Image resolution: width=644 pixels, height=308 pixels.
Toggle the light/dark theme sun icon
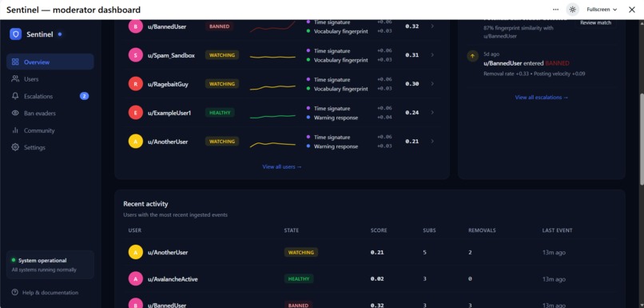coord(573,10)
